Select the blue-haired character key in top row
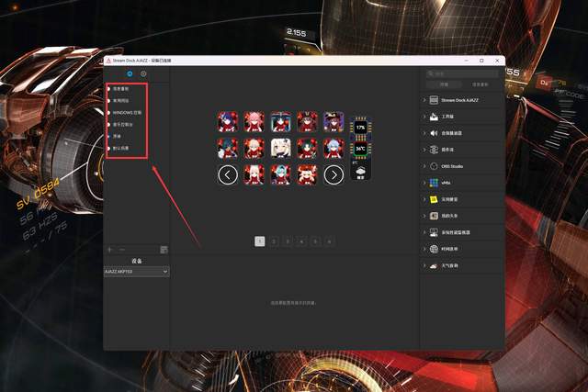Screen dimensions: 588x392 pos(228,122)
